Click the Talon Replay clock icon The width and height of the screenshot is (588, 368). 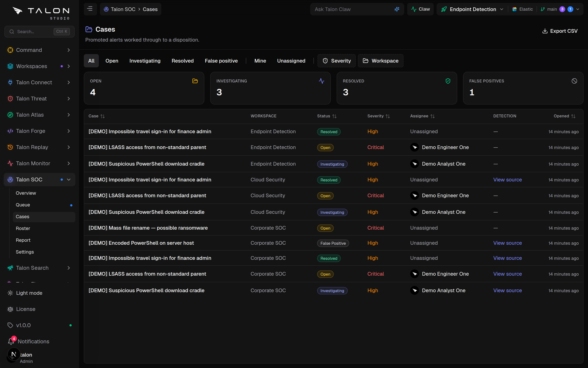10,147
